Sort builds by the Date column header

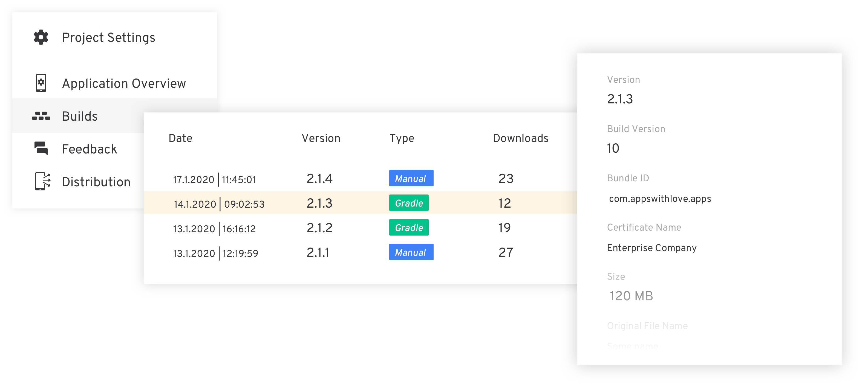pos(180,138)
